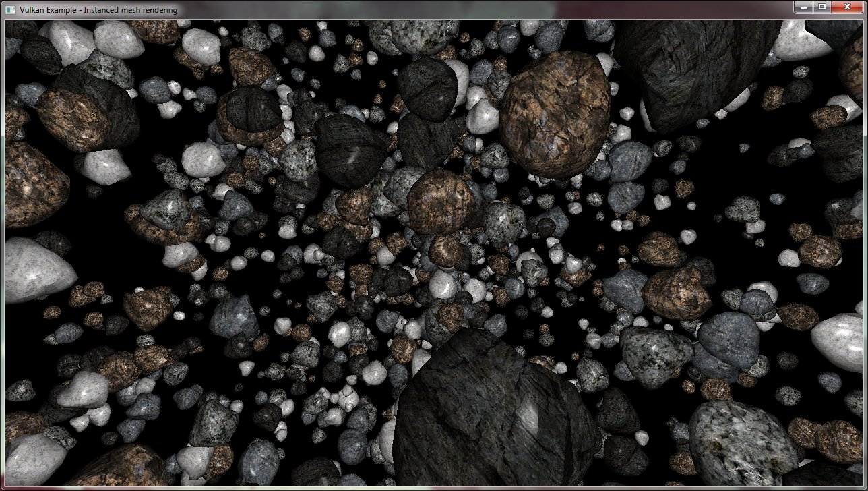Click the round dark asteroid in upper-left area

point(249,109)
